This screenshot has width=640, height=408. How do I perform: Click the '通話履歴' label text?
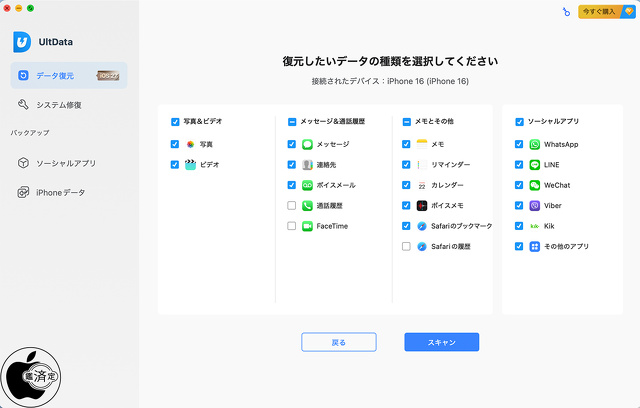pyautogui.click(x=330, y=206)
